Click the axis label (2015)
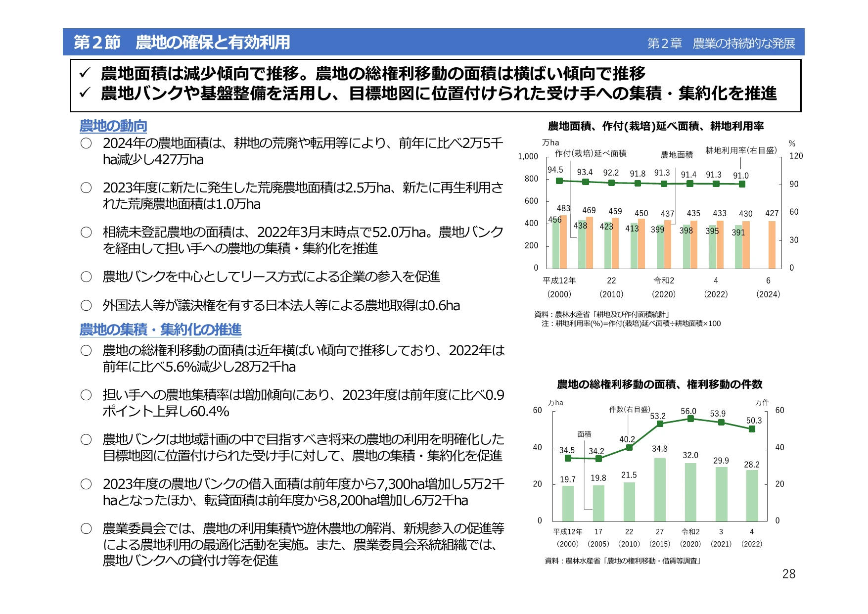 [660, 544]
